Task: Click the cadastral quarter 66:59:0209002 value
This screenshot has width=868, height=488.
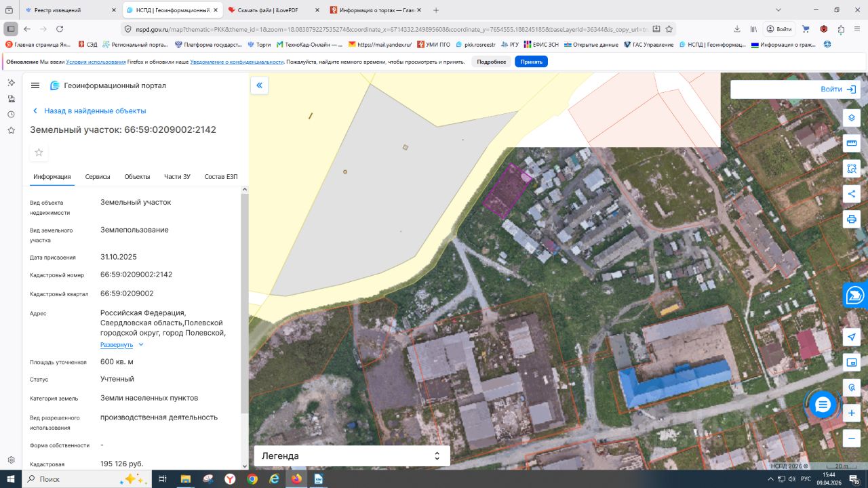Action: tap(127, 293)
